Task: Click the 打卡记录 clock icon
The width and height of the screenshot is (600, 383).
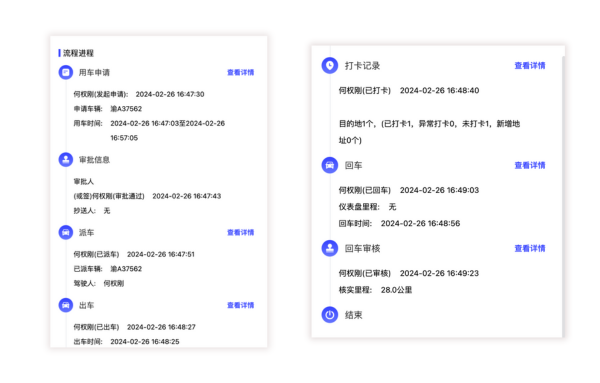Action: 329,65
